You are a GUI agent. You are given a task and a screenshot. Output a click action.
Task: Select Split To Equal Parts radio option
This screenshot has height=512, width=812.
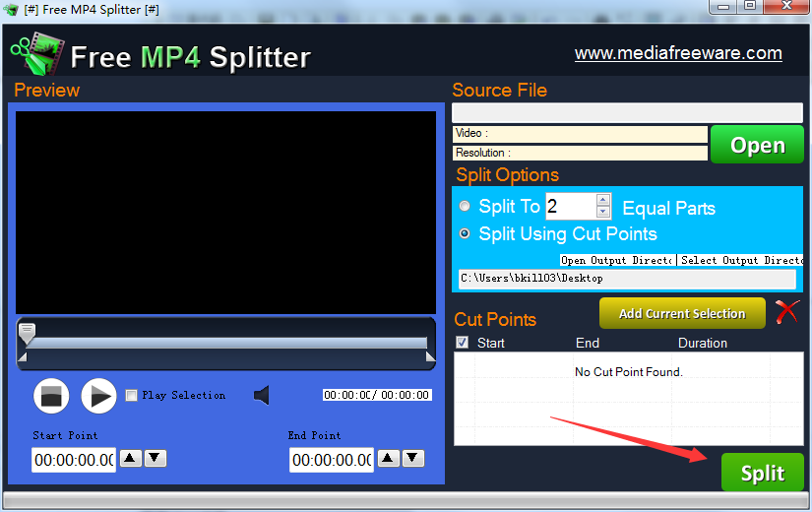(465, 207)
